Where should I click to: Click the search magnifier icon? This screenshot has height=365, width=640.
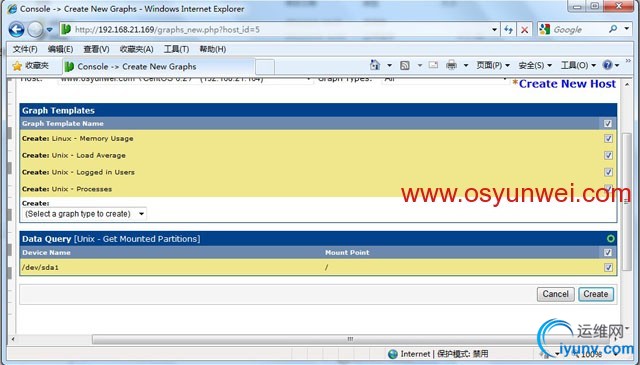pos(613,29)
